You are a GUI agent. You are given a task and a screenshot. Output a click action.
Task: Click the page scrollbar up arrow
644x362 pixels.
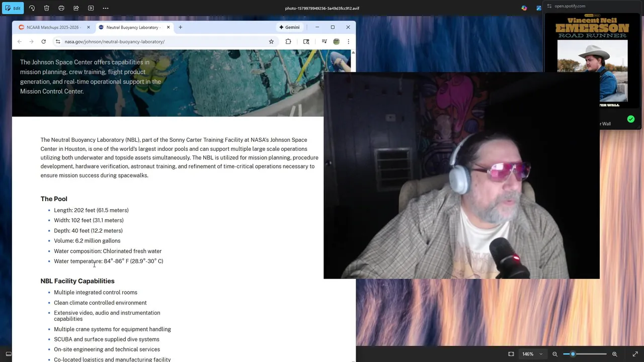[353, 52]
